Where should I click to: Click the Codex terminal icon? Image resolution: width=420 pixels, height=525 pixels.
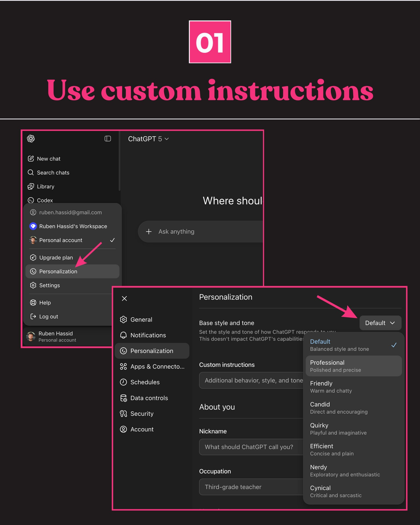pos(31,200)
